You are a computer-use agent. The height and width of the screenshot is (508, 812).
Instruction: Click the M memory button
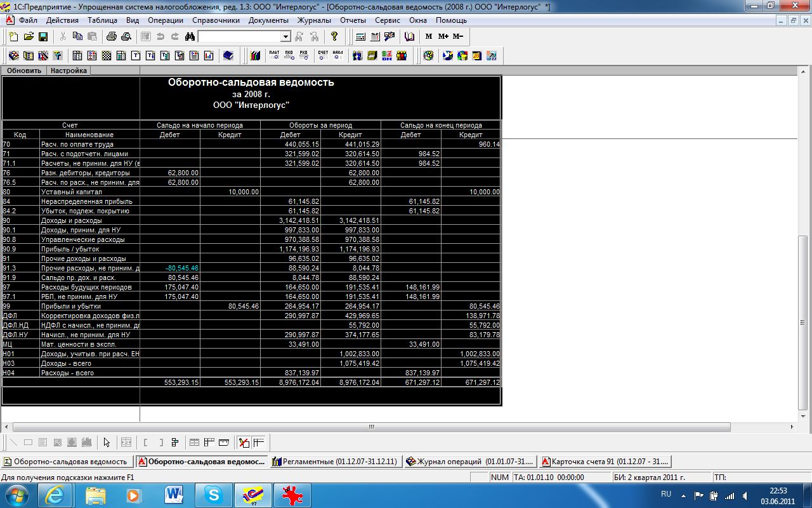[x=429, y=37]
